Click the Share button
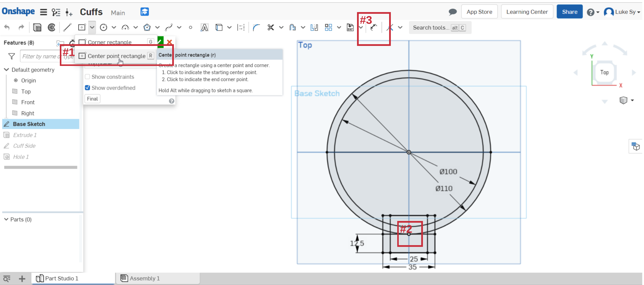 coord(569,12)
